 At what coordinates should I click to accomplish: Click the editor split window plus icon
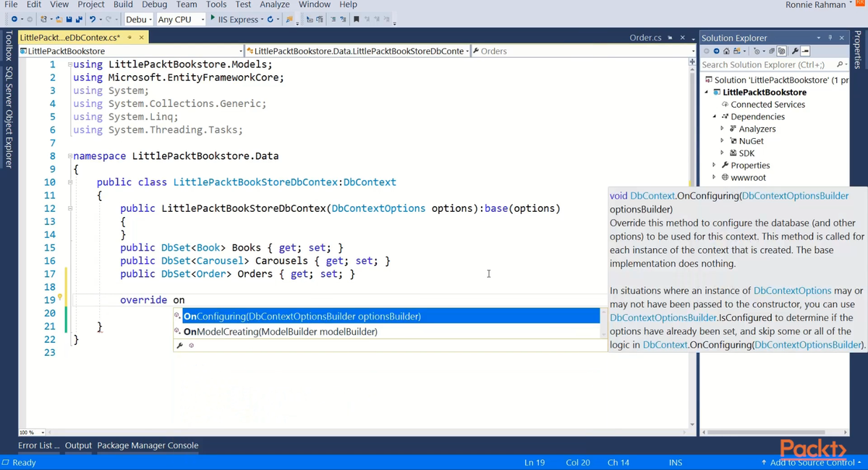(692, 63)
